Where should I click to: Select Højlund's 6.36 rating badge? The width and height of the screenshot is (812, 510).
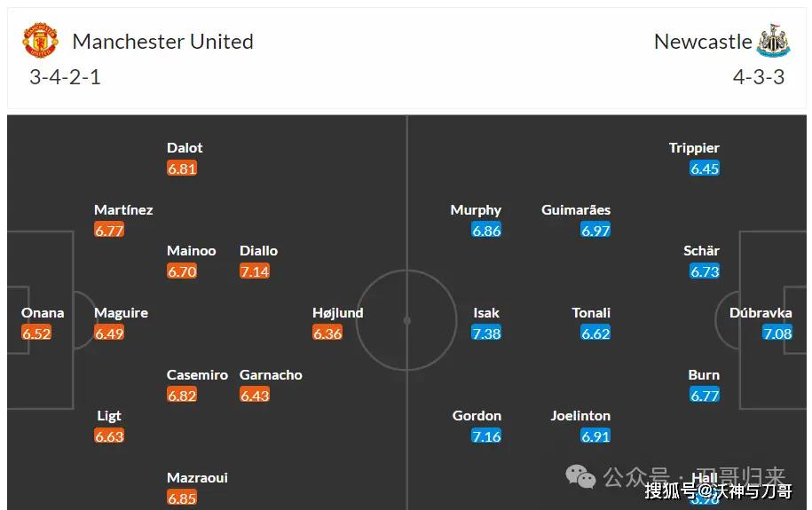click(327, 333)
